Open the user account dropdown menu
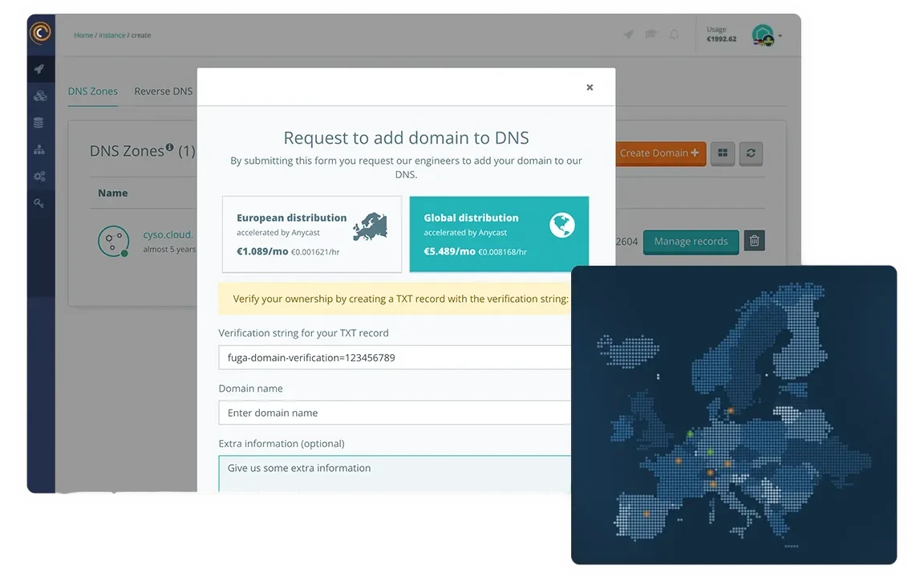The height and width of the screenshot is (578, 924). coord(768,35)
